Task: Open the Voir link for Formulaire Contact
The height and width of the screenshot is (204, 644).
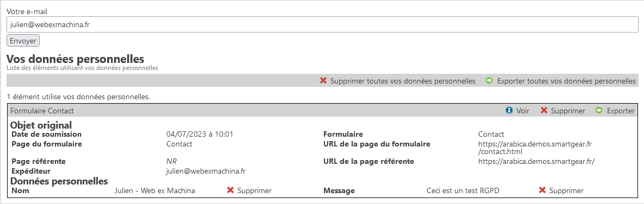Action: pyautogui.click(x=523, y=111)
